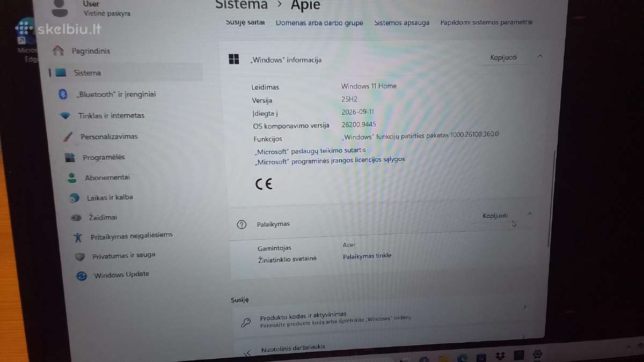
Task: Click the „Žiniatinklio svetainė“ label
Action: (x=287, y=258)
